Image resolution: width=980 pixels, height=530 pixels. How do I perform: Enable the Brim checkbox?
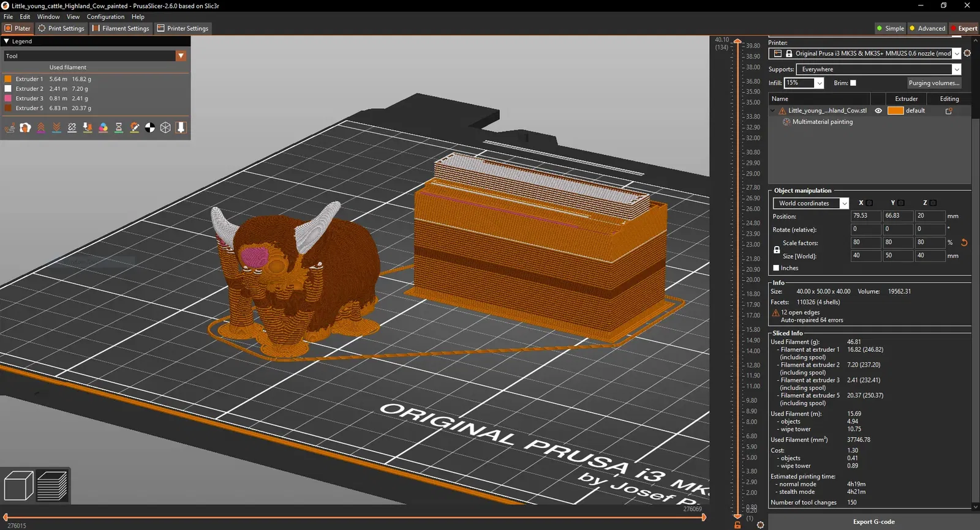click(x=853, y=83)
